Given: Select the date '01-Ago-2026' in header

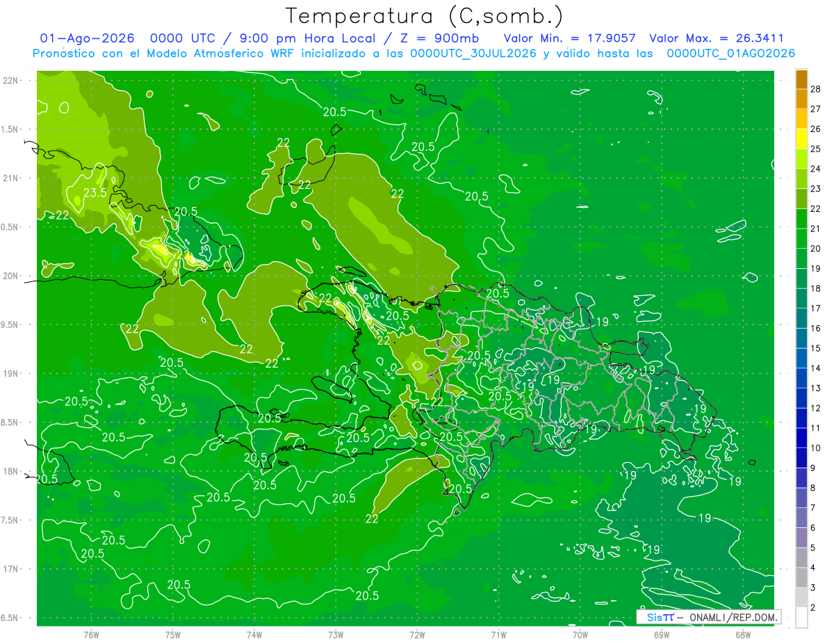Looking at the screenshot, I should tap(87, 39).
